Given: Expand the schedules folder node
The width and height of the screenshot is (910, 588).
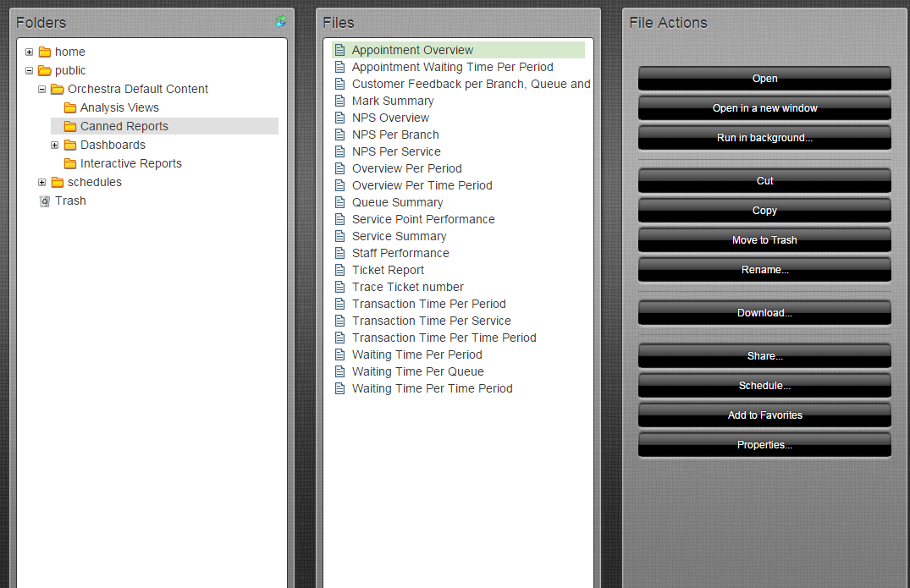Looking at the screenshot, I should click(42, 183).
